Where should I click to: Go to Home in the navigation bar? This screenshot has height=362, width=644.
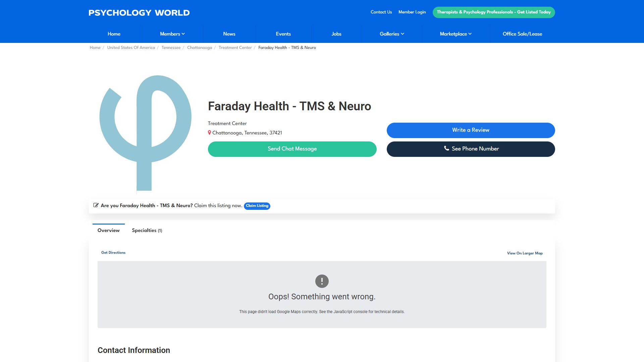click(x=114, y=34)
